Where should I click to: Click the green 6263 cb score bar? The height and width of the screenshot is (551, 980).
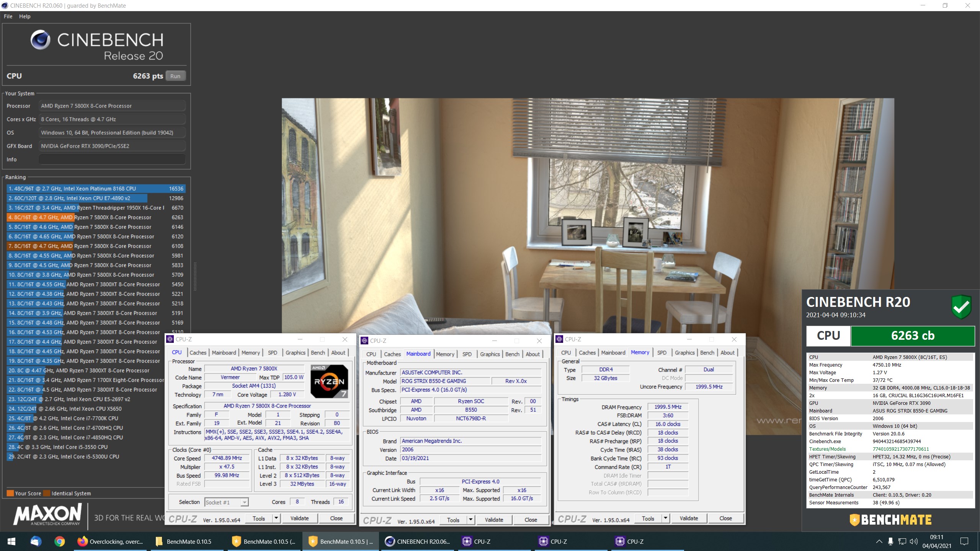coord(913,336)
